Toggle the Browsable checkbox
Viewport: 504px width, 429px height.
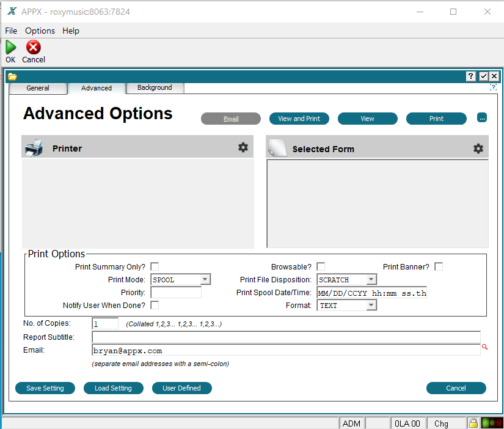[x=321, y=266]
